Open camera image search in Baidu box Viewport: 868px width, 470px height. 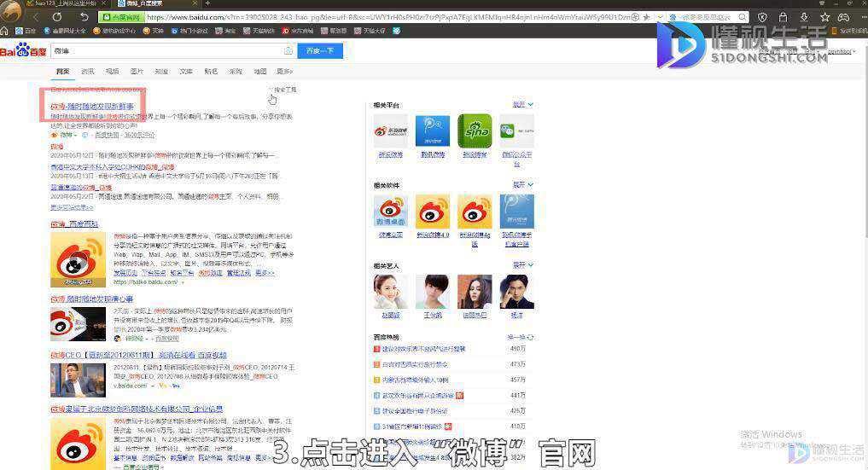pyautogui.click(x=288, y=51)
